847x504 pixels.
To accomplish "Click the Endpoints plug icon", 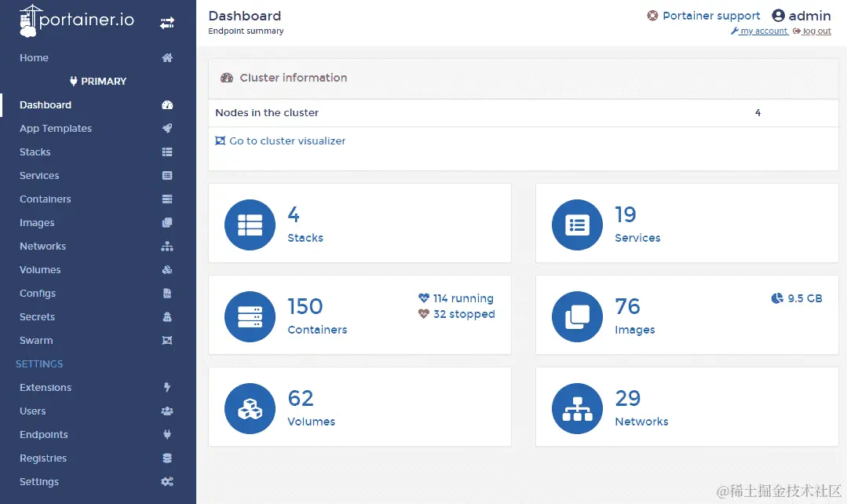I will click(167, 434).
